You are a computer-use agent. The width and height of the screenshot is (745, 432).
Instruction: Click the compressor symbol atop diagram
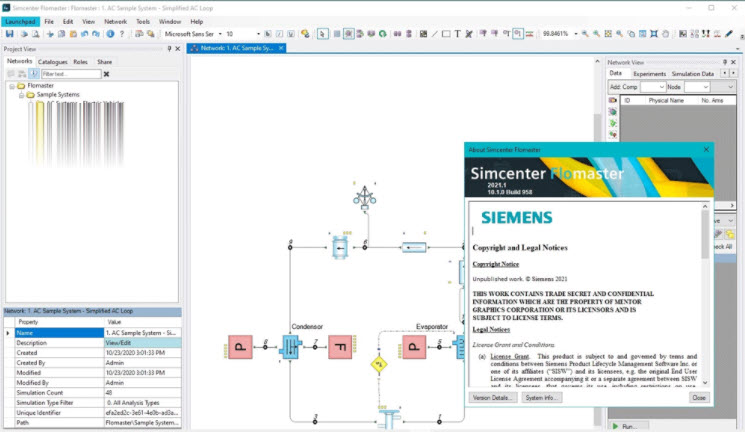tap(364, 197)
